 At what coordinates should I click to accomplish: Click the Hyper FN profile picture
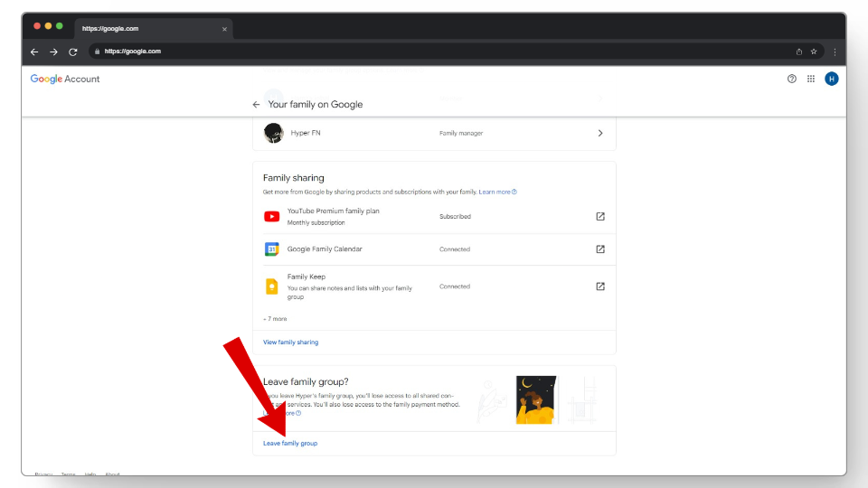[x=273, y=133]
